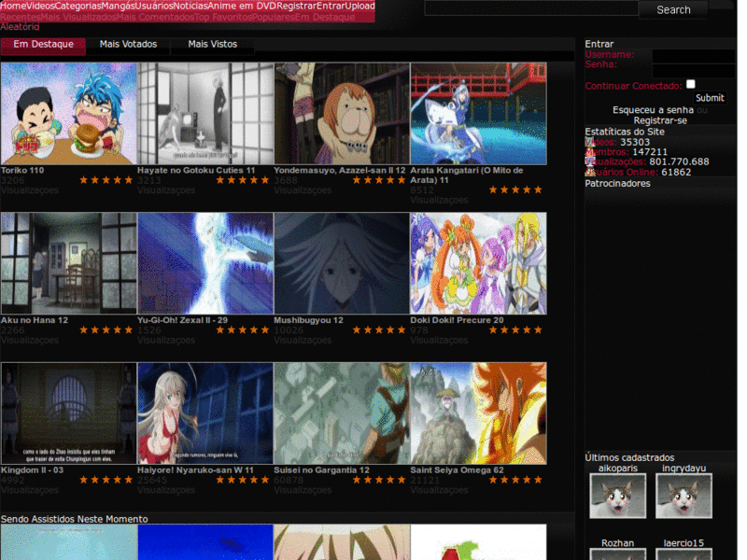Open the Kingdom II - 03 thumbnail
The image size is (747, 560).
pyautogui.click(x=68, y=413)
